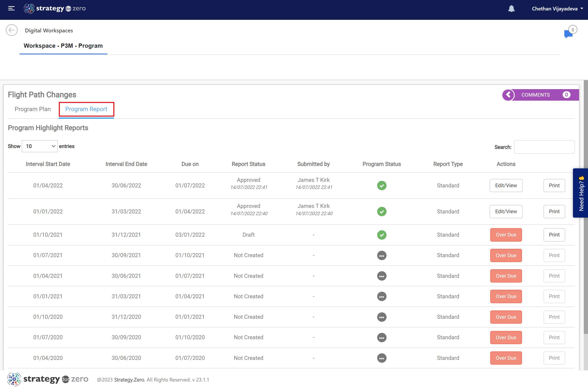588x387 pixels.
Task: Click Over Due for 01/01/2021 row
Action: click(506, 296)
